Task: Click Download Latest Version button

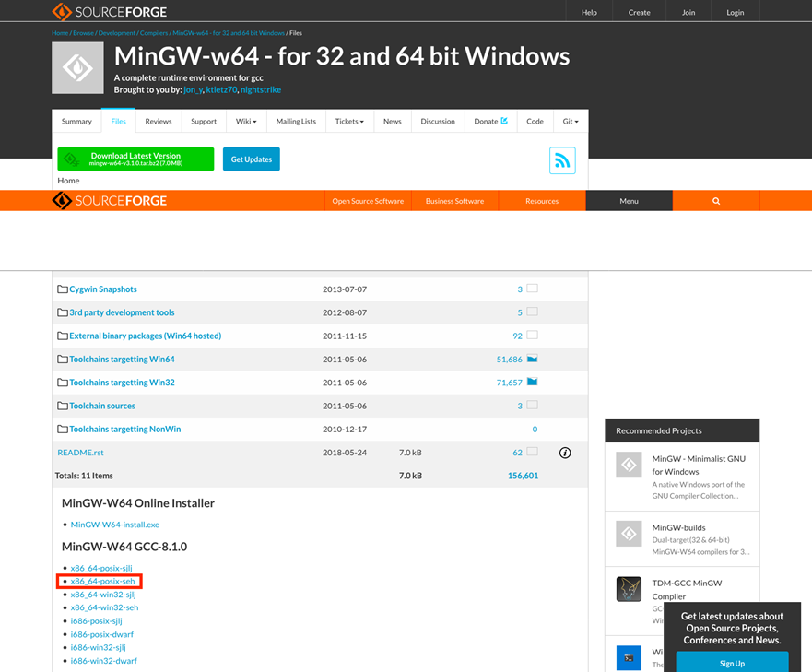Action: click(x=135, y=159)
